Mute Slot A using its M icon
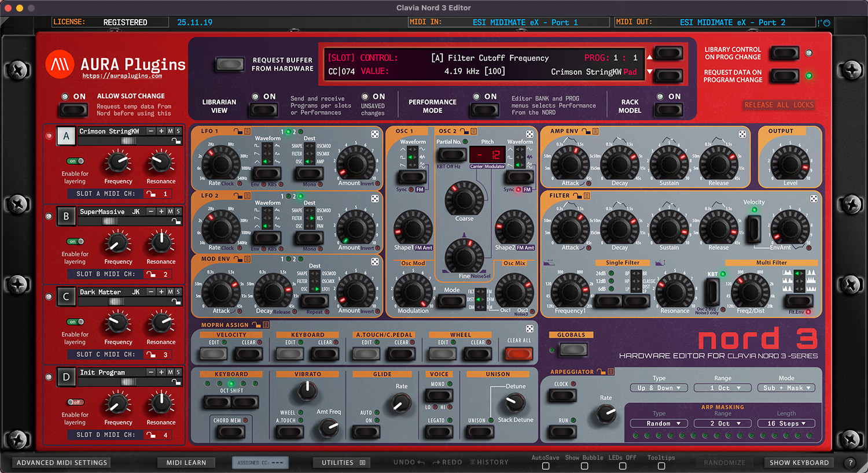 click(x=170, y=131)
